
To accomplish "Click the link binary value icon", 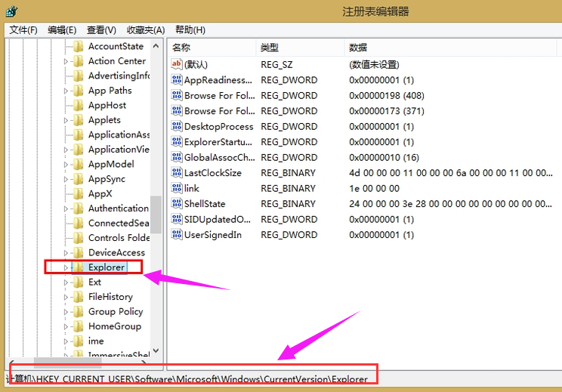I will tap(178, 188).
